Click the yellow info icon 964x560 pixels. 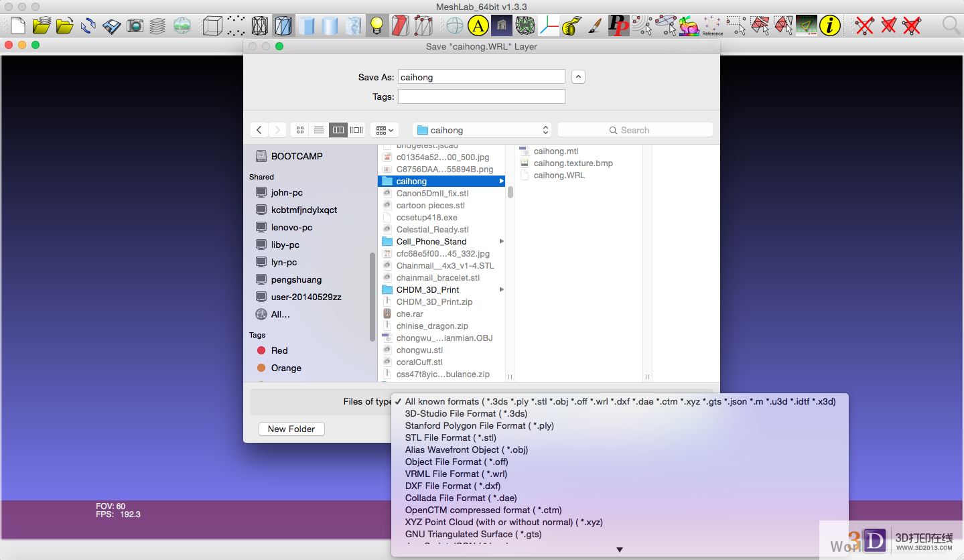point(829,25)
